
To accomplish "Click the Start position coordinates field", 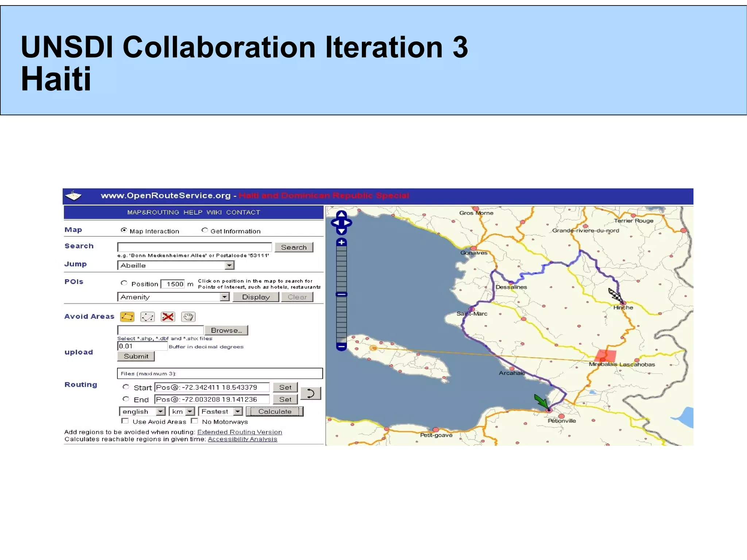I will (x=212, y=387).
